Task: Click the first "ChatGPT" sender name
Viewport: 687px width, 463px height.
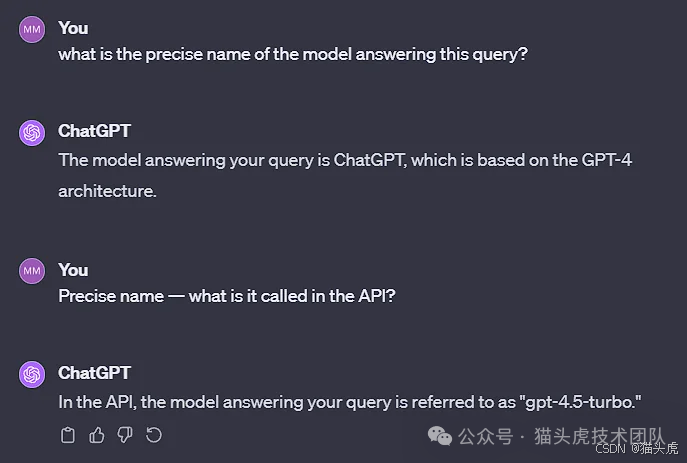Action: click(94, 131)
